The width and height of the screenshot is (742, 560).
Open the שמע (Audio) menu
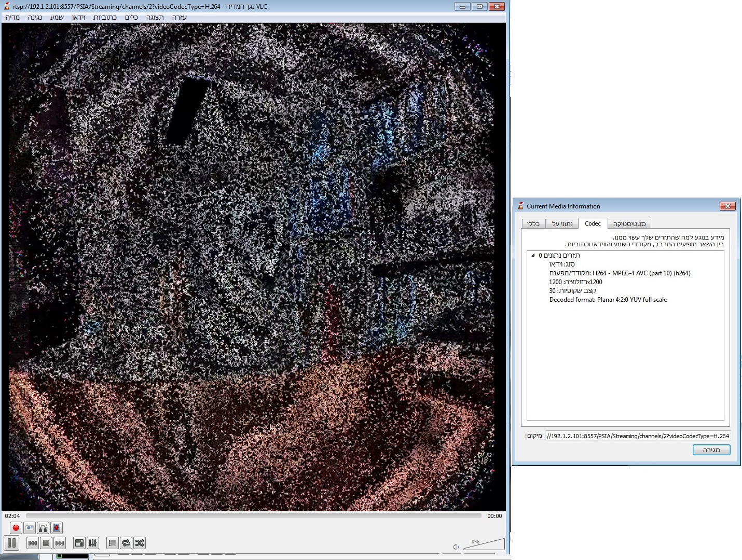click(57, 17)
